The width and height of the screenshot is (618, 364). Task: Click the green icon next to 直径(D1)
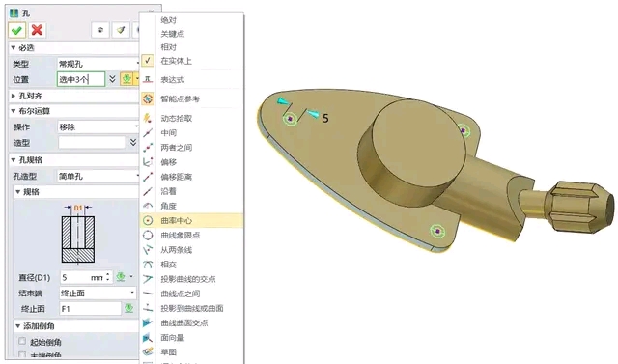[121, 277]
